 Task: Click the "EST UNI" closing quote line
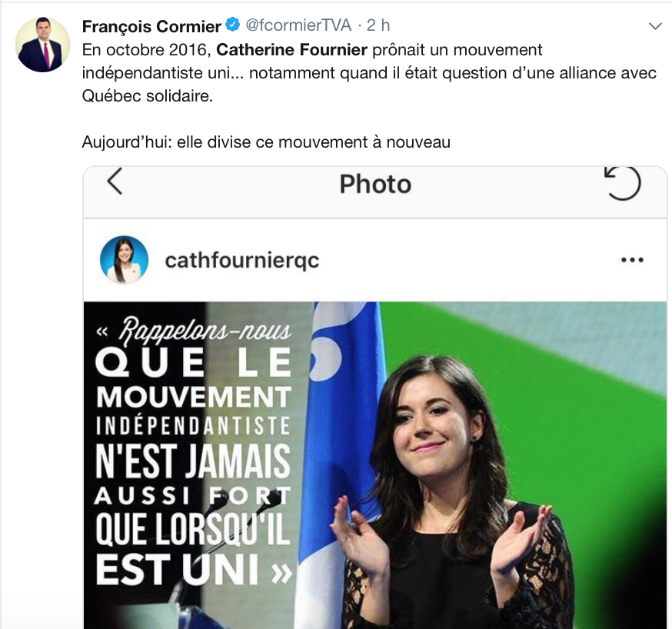coord(194,570)
